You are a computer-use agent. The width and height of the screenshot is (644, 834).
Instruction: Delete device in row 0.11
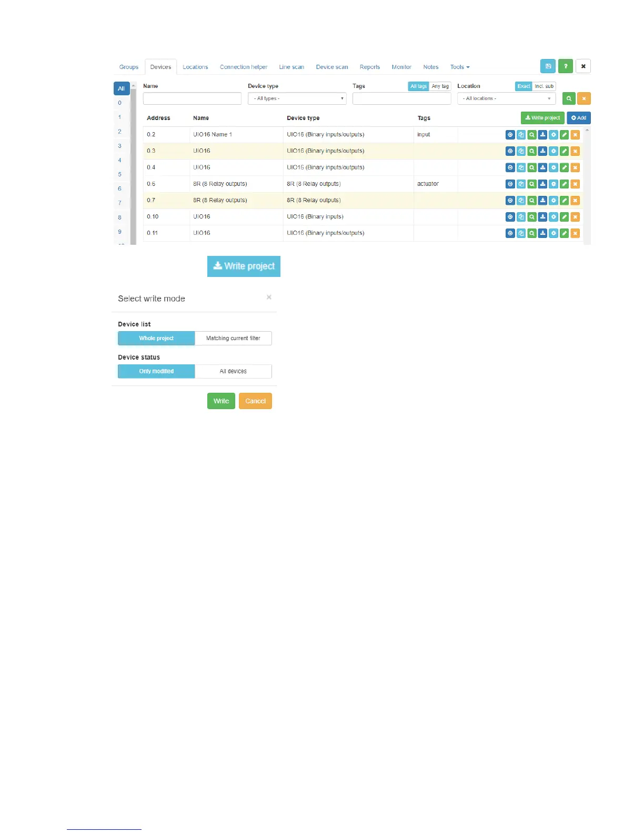575,233
